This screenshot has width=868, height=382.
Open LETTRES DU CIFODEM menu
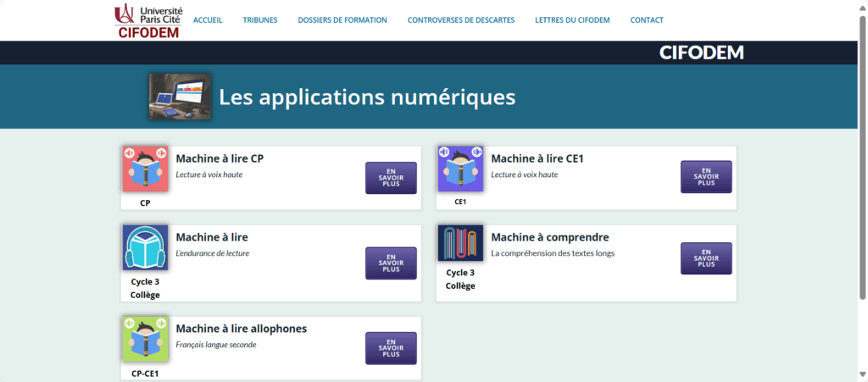[x=572, y=20]
